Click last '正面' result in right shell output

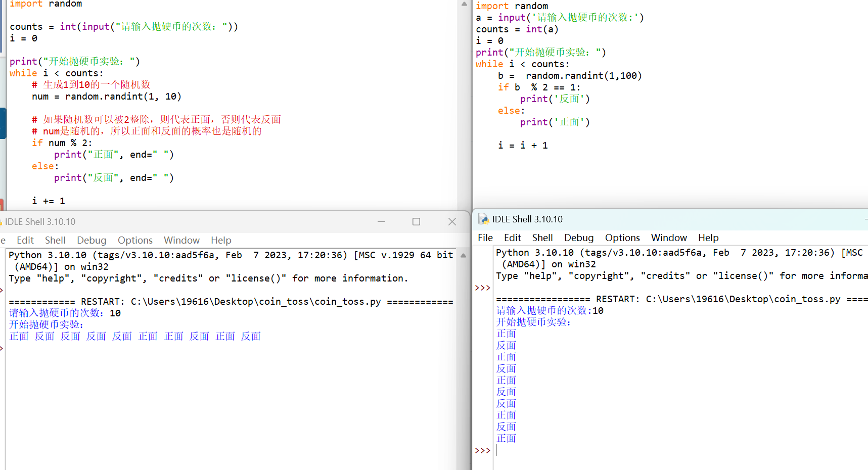point(506,439)
